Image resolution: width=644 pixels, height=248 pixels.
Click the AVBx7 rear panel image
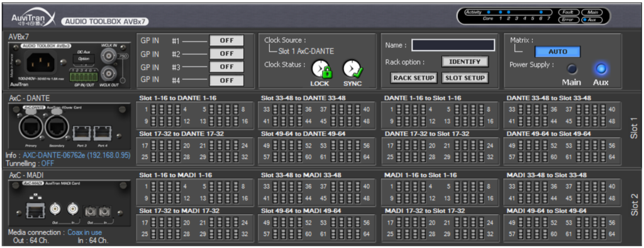coord(69,65)
